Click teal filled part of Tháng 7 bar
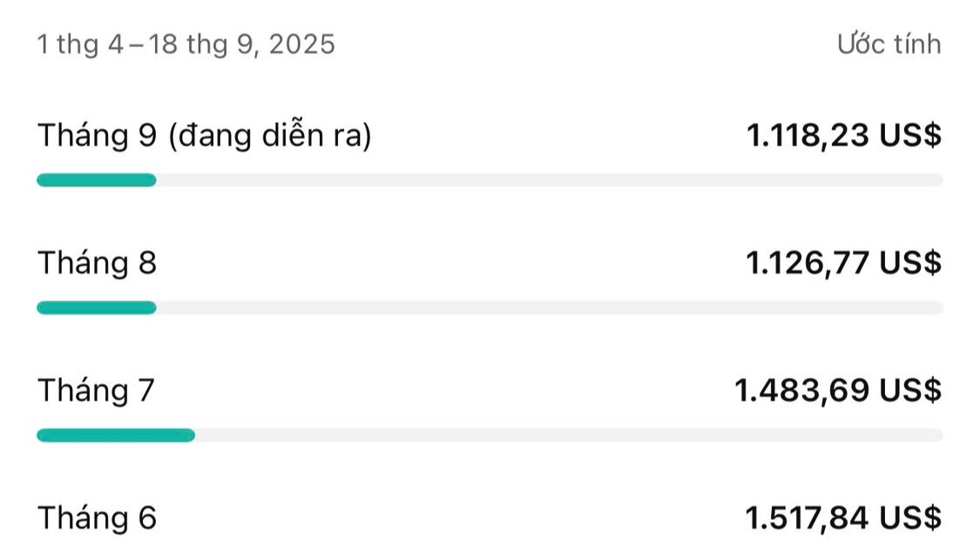 (x=115, y=435)
